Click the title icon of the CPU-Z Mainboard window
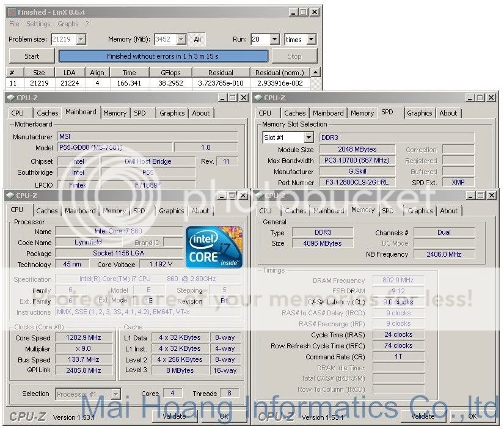Image resolution: width=504 pixels, height=429 pixels. pyautogui.click(x=11, y=98)
